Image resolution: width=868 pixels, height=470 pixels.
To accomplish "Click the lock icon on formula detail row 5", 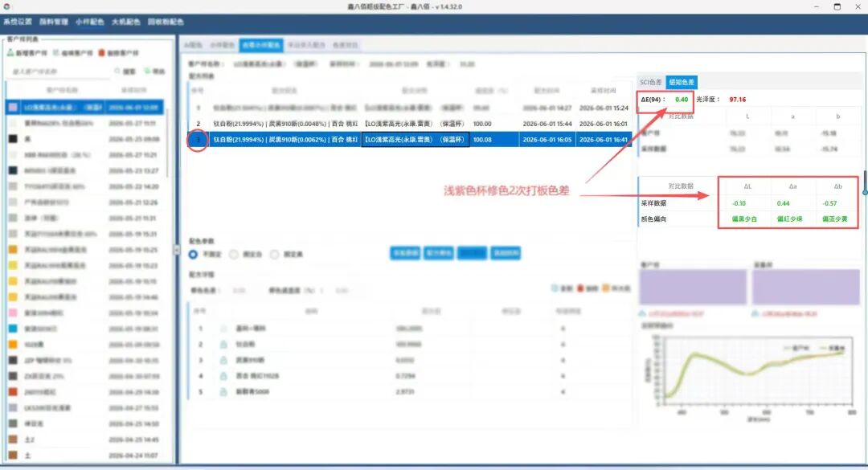I will click(x=223, y=392).
